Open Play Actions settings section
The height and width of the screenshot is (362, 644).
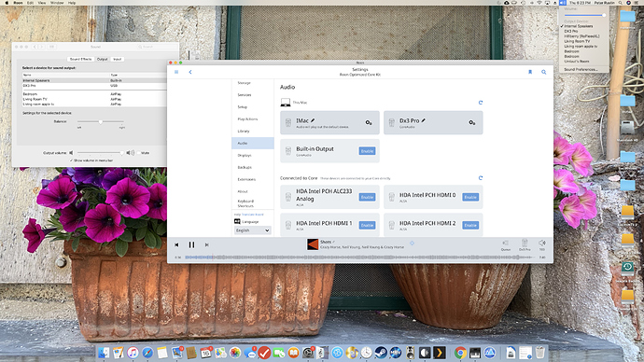247,119
